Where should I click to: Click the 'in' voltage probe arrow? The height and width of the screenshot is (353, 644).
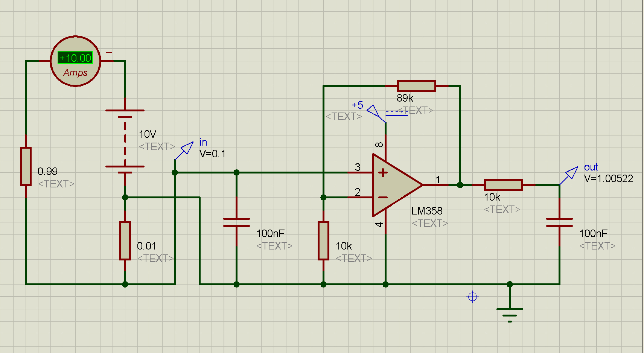187,148
